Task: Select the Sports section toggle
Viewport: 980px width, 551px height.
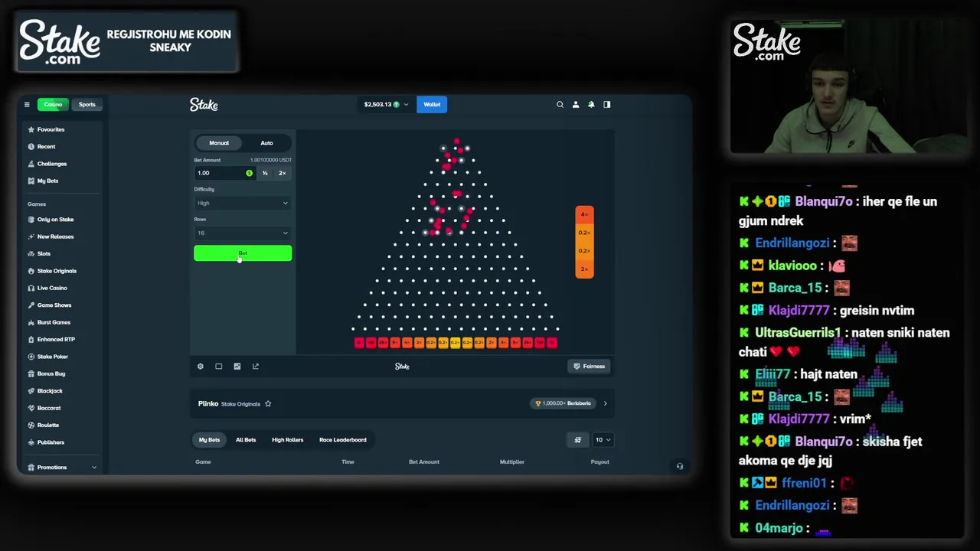Action: point(87,105)
